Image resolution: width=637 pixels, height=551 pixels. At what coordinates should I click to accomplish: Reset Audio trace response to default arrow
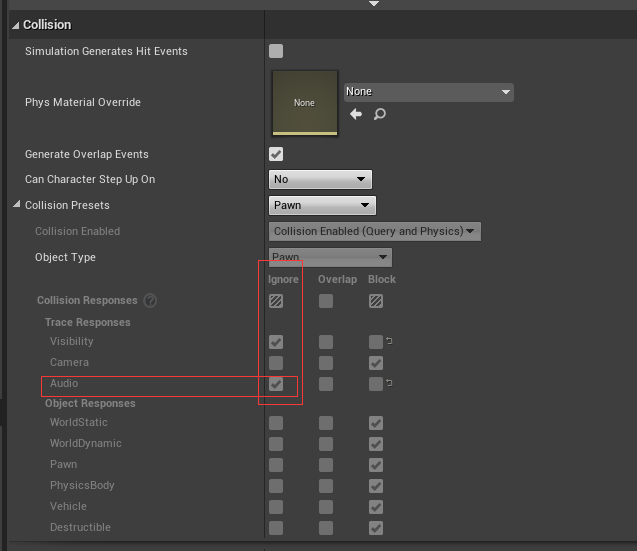(x=389, y=383)
